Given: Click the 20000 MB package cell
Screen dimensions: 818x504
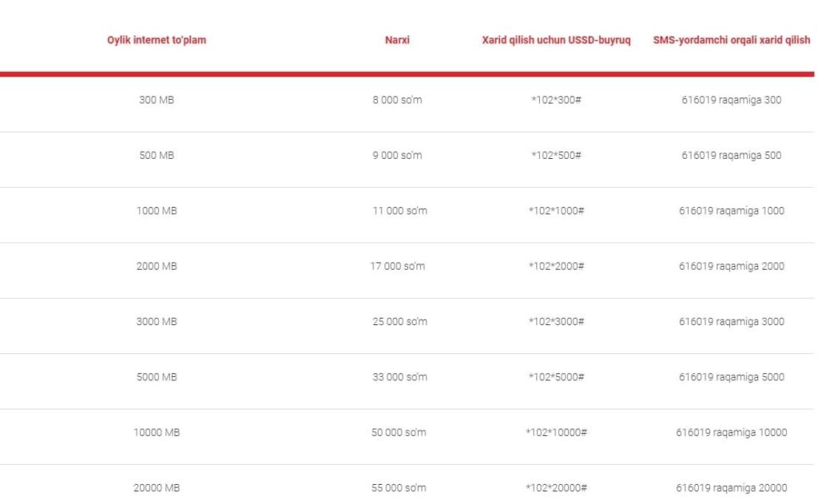Looking at the screenshot, I should pos(157,488).
